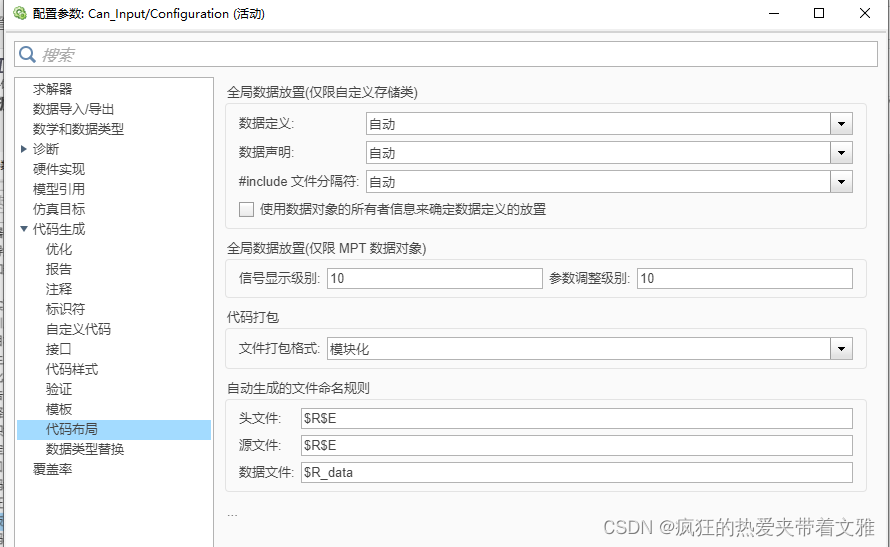Image resolution: width=890 pixels, height=547 pixels.
Task: Click the 参数调整级别 input field
Action: (745, 278)
